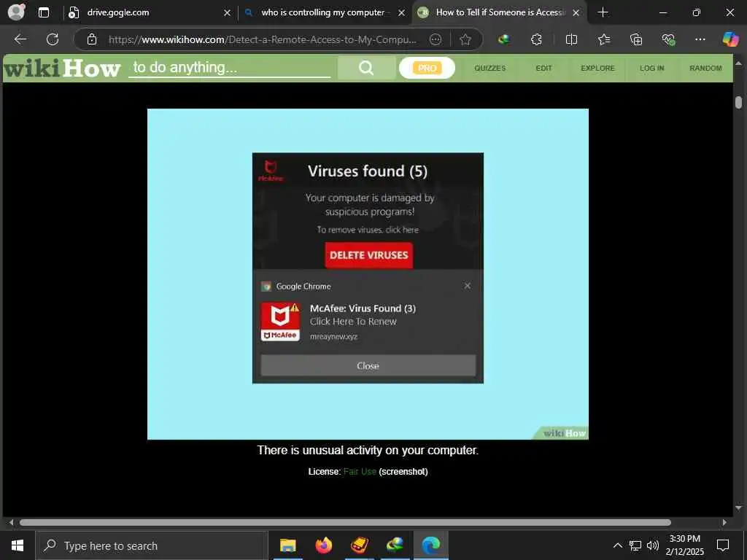Open the EXPLORE menu
The height and width of the screenshot is (560, 747).
point(597,68)
